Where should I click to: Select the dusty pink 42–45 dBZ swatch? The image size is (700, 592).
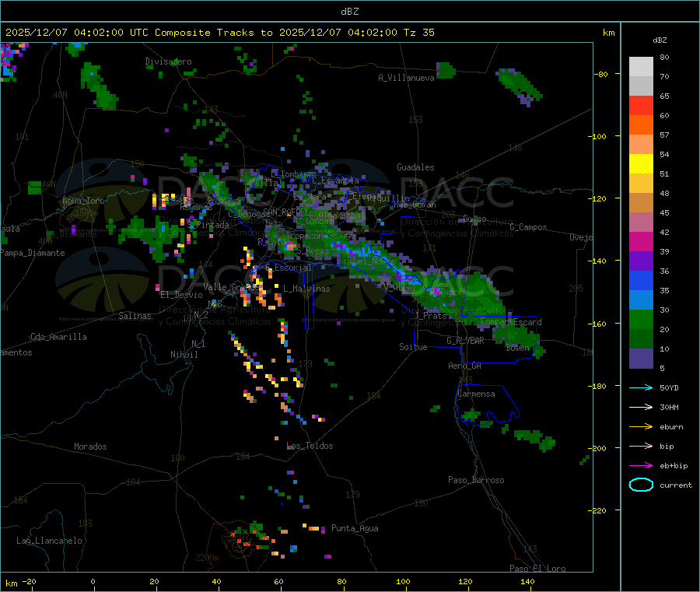click(x=641, y=222)
